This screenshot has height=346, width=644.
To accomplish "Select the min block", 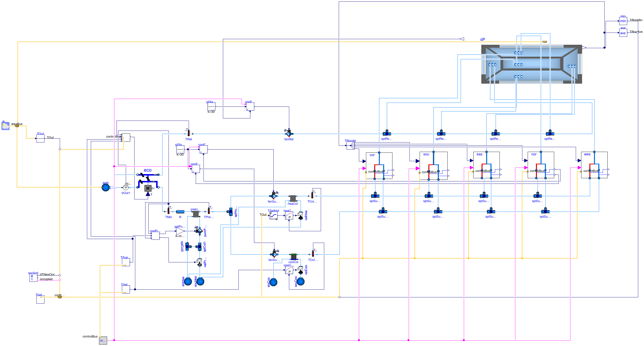I will (x=623, y=21).
